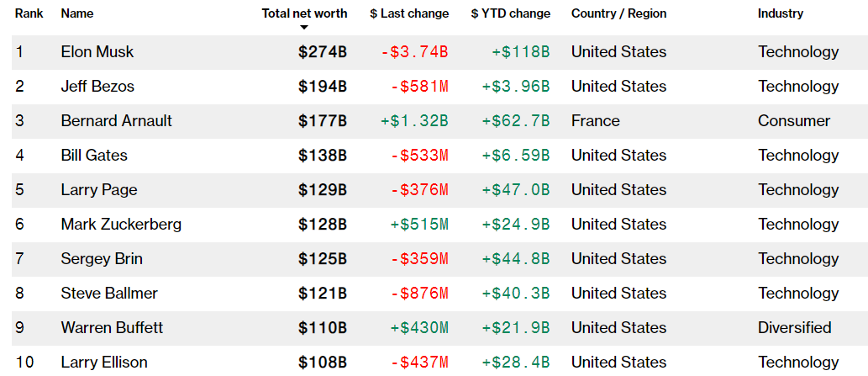Open Larry Ellison's profile link

[x=104, y=363]
